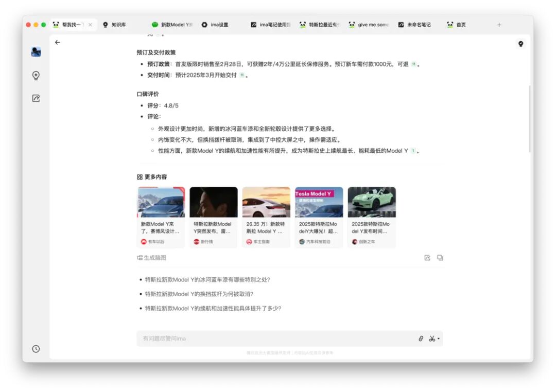Image resolution: width=556 pixels, height=392 pixels.
Task: Ask why 换挡拨杆为何被取消 suggestion
Action: pos(199,294)
